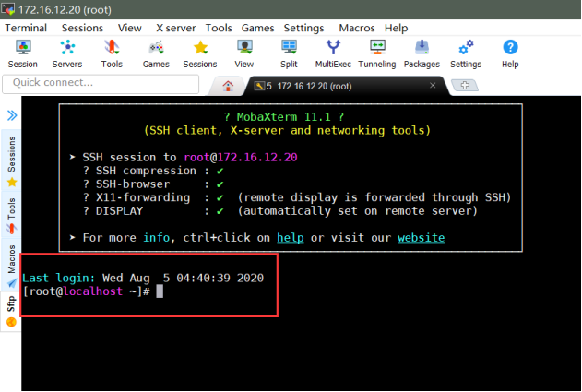Open the Tools menu
The image size is (582, 392).
click(219, 28)
